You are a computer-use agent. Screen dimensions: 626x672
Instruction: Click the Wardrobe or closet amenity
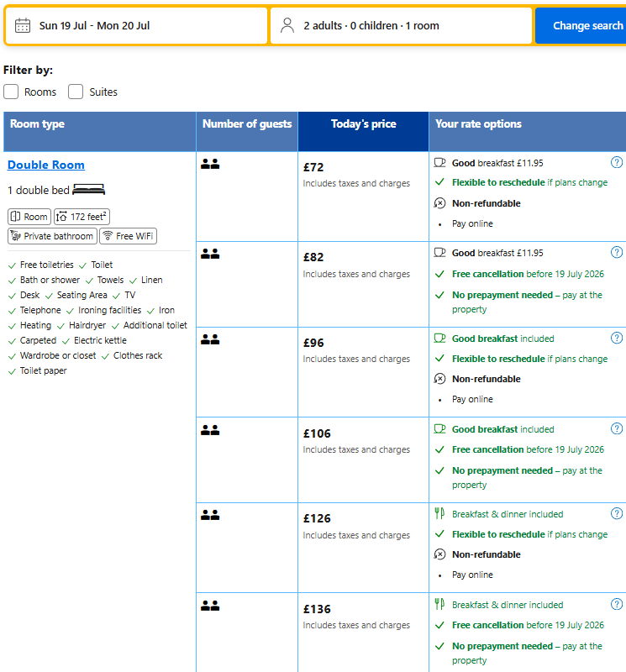(x=58, y=355)
